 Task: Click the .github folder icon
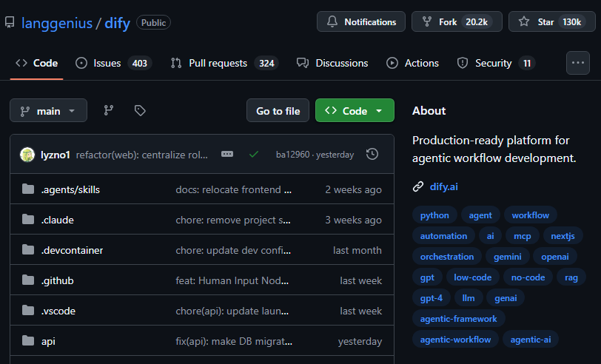pos(28,280)
